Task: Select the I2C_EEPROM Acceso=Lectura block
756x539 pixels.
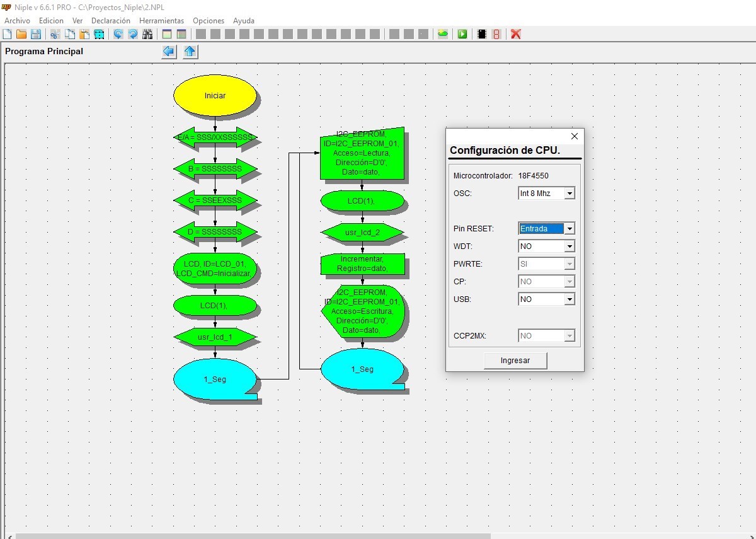Action: 362,153
